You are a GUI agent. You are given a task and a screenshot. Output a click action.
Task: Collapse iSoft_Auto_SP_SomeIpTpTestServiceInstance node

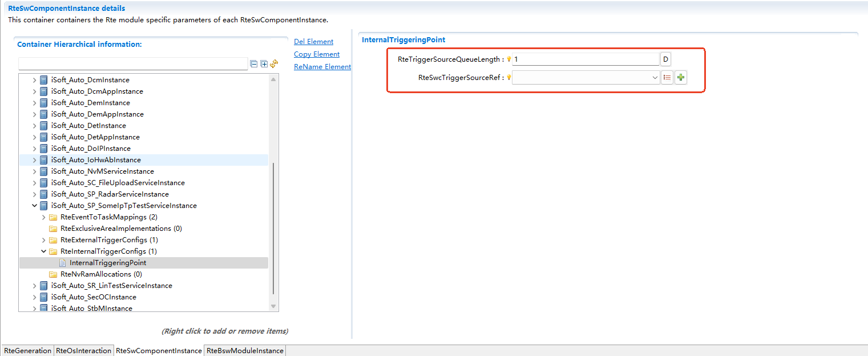click(x=35, y=206)
